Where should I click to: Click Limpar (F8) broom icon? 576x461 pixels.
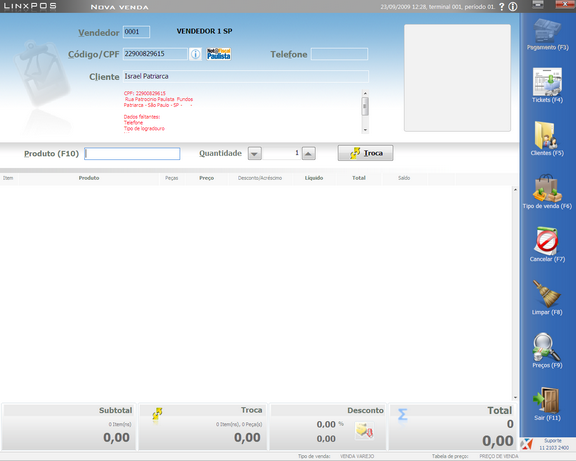coord(546,294)
